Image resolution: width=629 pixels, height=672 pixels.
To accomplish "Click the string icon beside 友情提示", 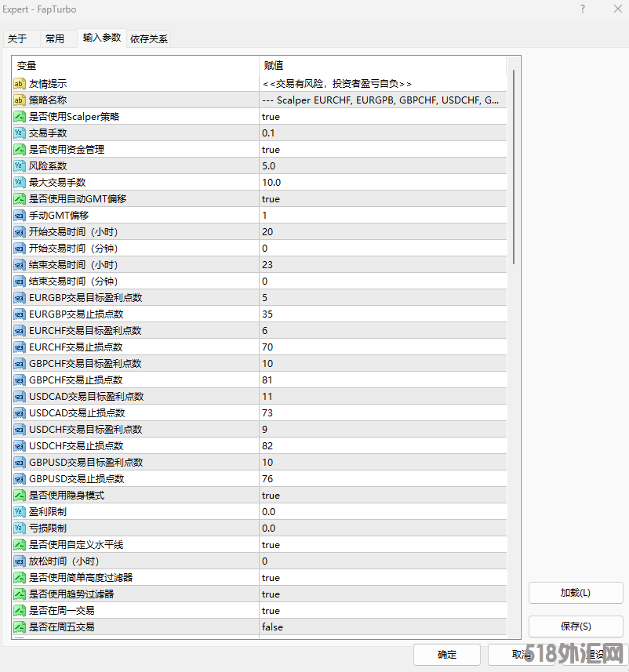I will (20, 84).
